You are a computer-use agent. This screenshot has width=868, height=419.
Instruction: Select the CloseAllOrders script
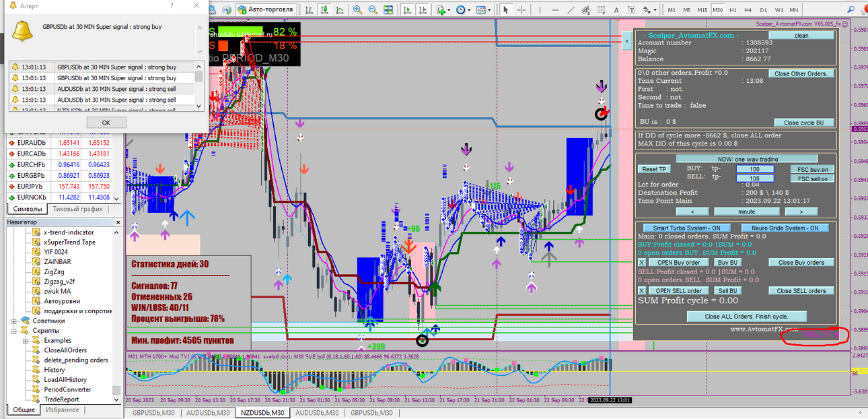[65, 350]
